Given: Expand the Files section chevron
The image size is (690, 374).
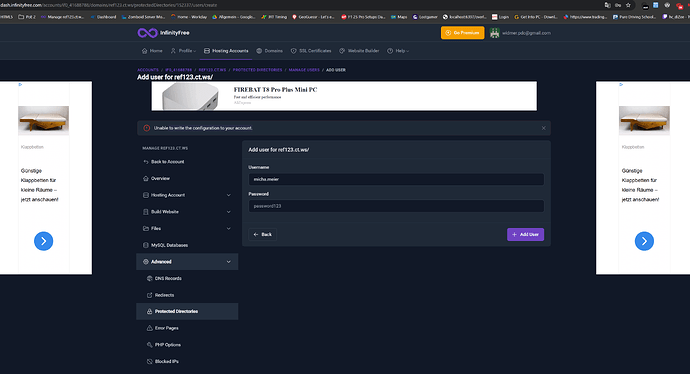Looking at the screenshot, I should click(228, 229).
